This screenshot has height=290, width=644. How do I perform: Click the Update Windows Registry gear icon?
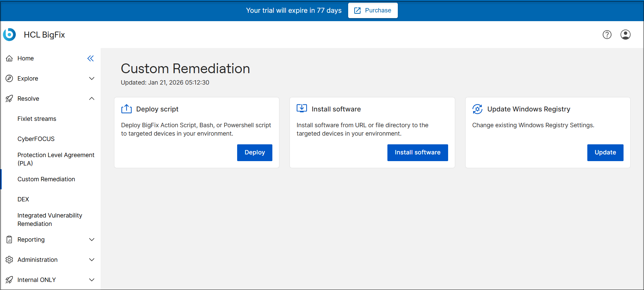(477, 109)
